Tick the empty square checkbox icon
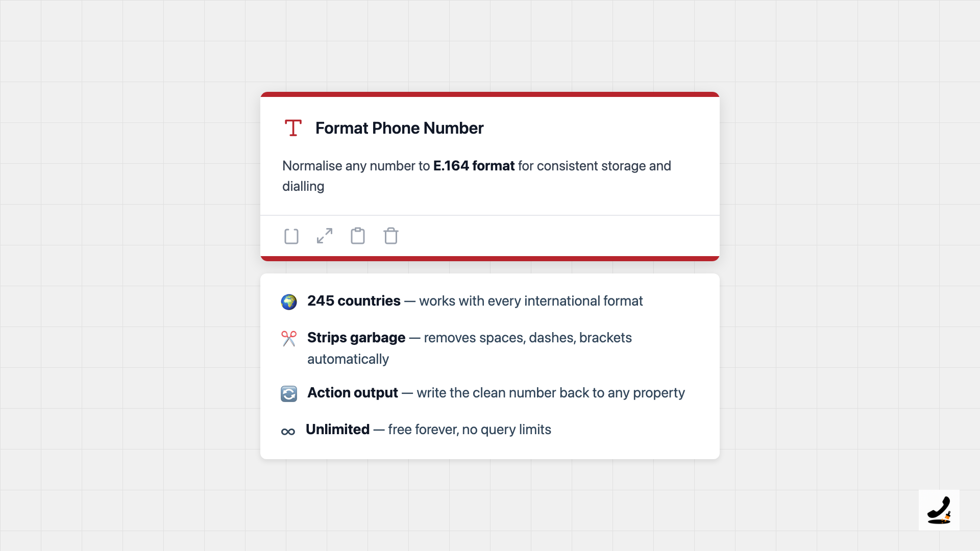 [x=291, y=236]
